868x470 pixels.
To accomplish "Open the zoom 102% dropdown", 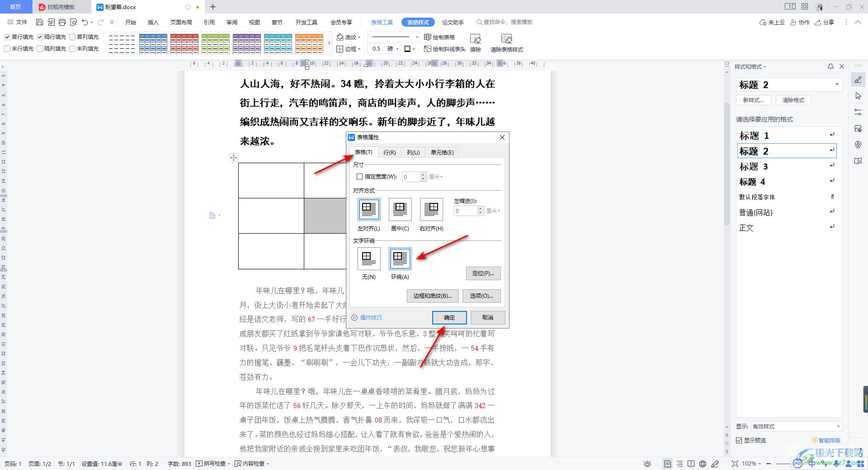I will click(x=752, y=464).
